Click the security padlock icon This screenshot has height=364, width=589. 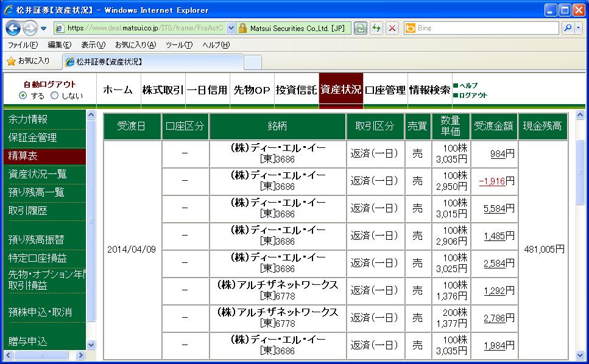[242, 28]
